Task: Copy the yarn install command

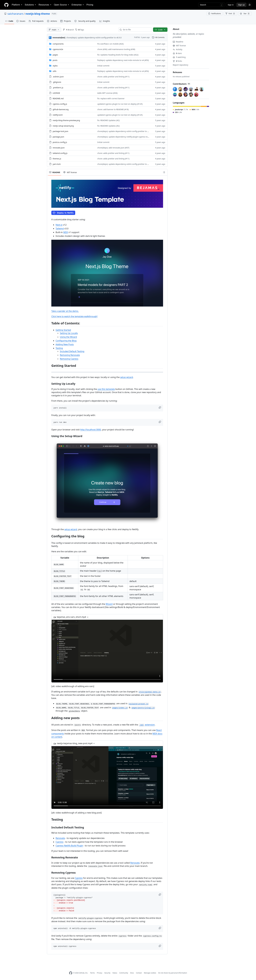Action: click(160, 407)
